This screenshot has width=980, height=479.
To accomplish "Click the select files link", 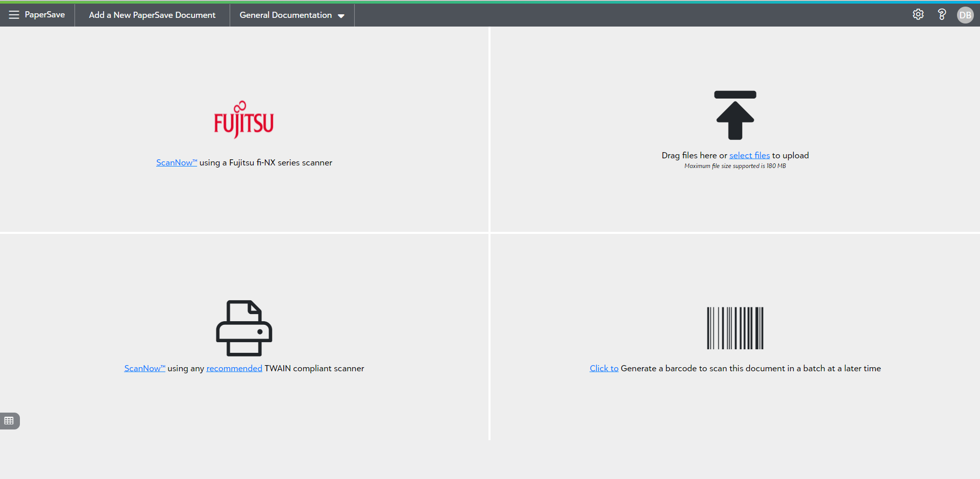I will point(749,155).
